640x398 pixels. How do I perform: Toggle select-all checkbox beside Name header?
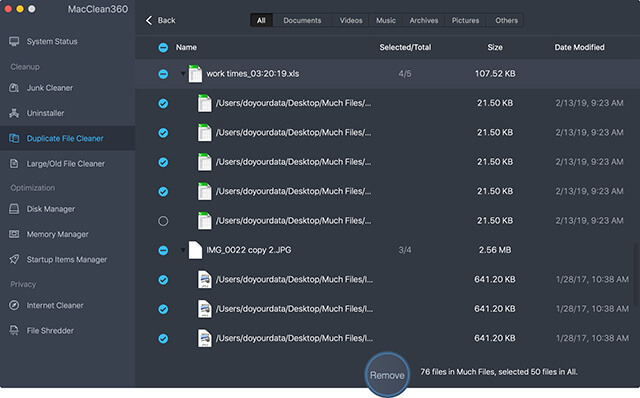(163, 47)
